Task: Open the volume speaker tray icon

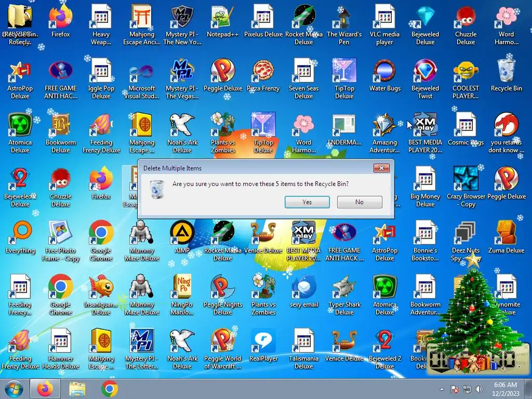Action: click(x=479, y=389)
